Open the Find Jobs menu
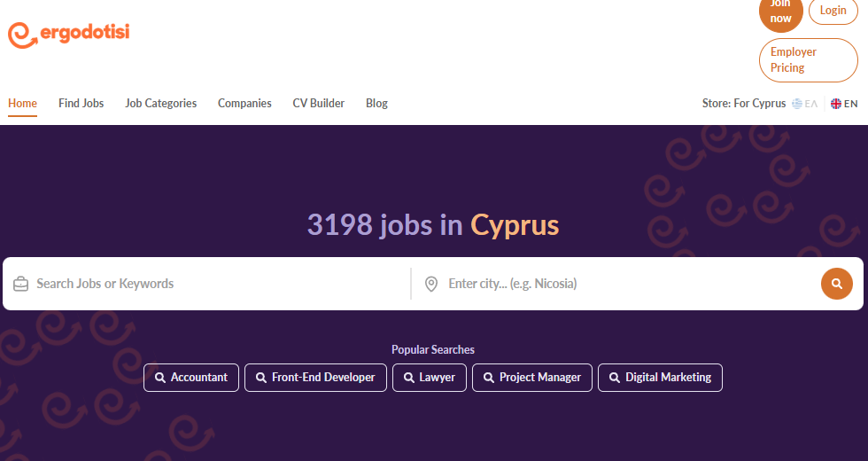The image size is (868, 461). click(x=81, y=104)
